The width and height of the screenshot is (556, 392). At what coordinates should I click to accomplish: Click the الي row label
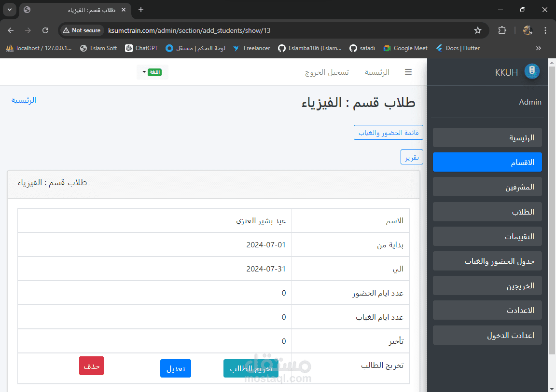click(398, 269)
